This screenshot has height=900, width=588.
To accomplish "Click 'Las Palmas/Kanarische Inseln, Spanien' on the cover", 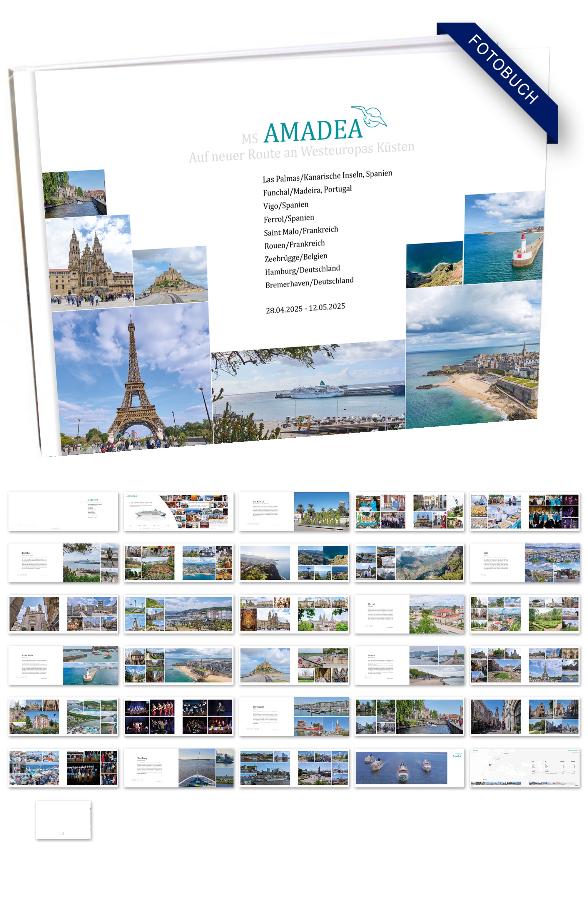I will (x=327, y=176).
